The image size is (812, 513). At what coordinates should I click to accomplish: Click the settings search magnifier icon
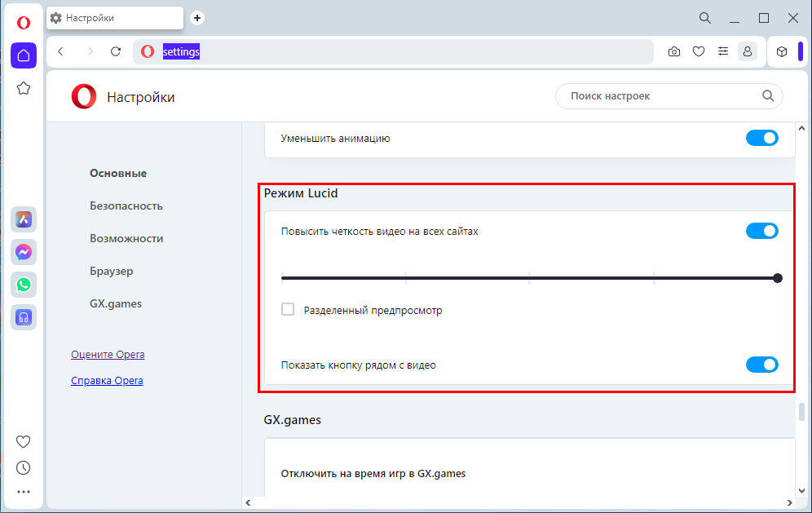tap(768, 96)
